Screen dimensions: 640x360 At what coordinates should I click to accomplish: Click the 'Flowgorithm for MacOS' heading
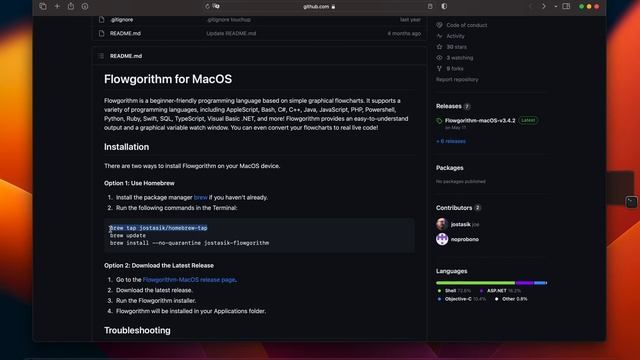tap(168, 79)
